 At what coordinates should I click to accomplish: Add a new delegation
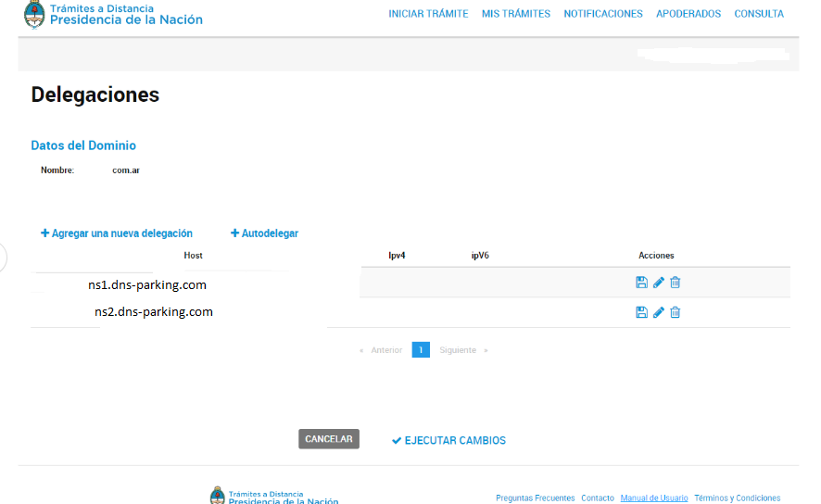pos(117,233)
